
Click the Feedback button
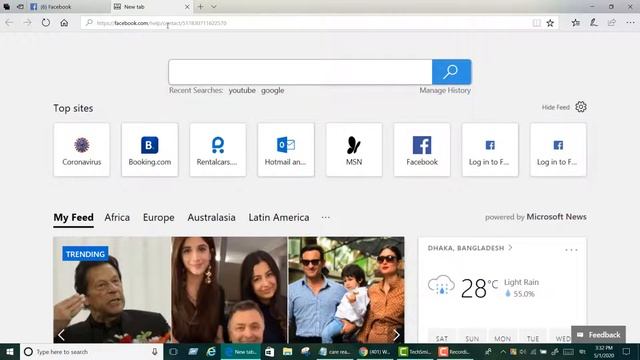coord(598,335)
